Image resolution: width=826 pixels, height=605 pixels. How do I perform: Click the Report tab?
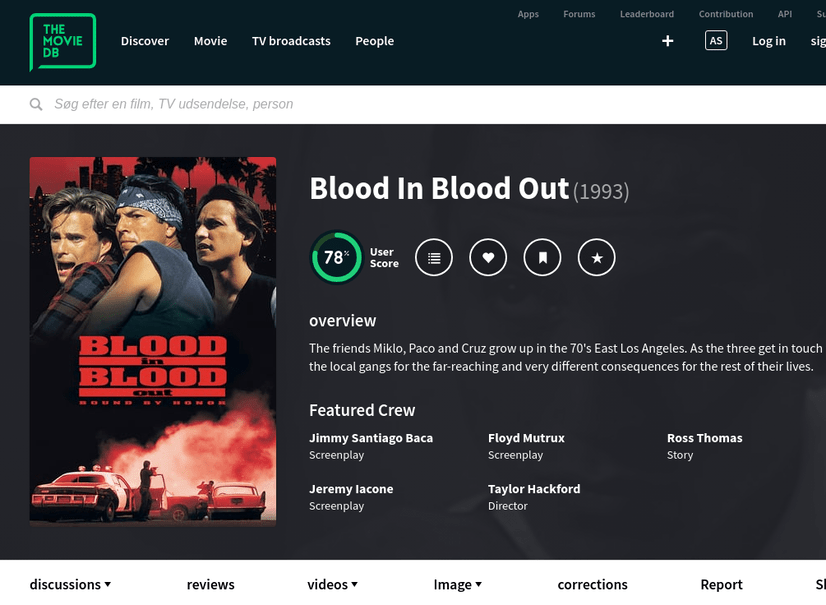click(721, 584)
